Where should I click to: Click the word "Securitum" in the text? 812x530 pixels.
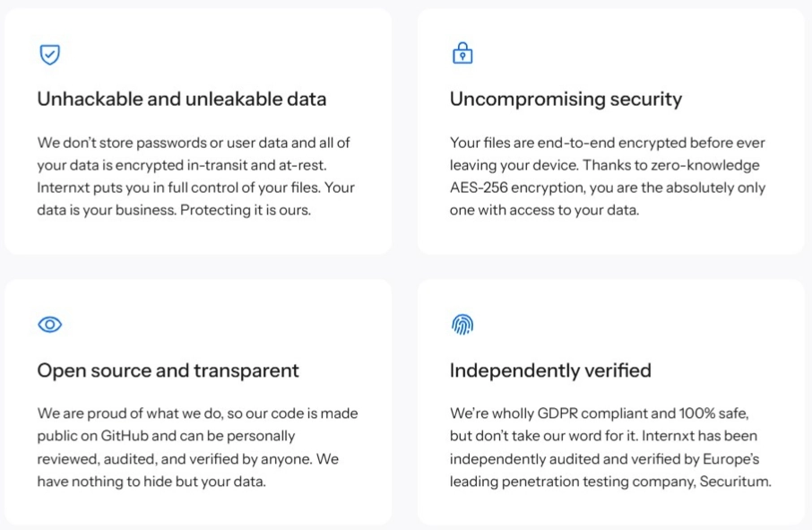(x=737, y=482)
